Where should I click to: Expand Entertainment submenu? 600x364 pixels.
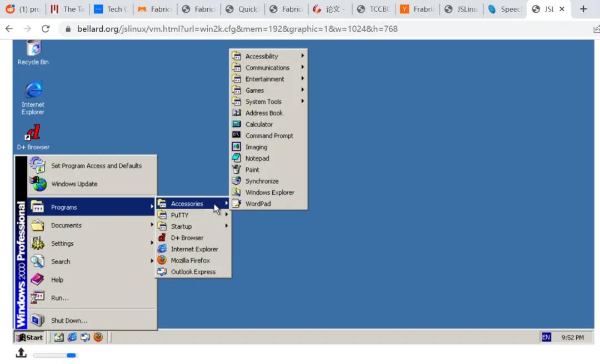(268, 79)
